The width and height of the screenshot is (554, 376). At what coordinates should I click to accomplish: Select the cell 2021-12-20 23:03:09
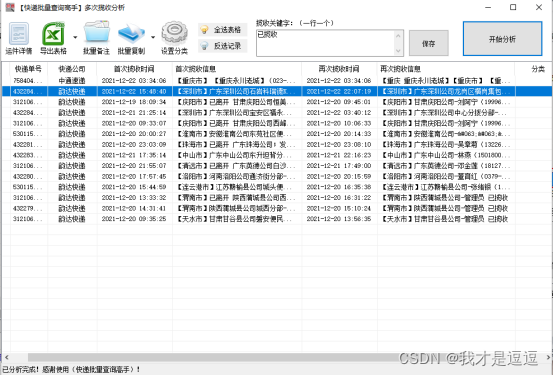[x=134, y=145]
